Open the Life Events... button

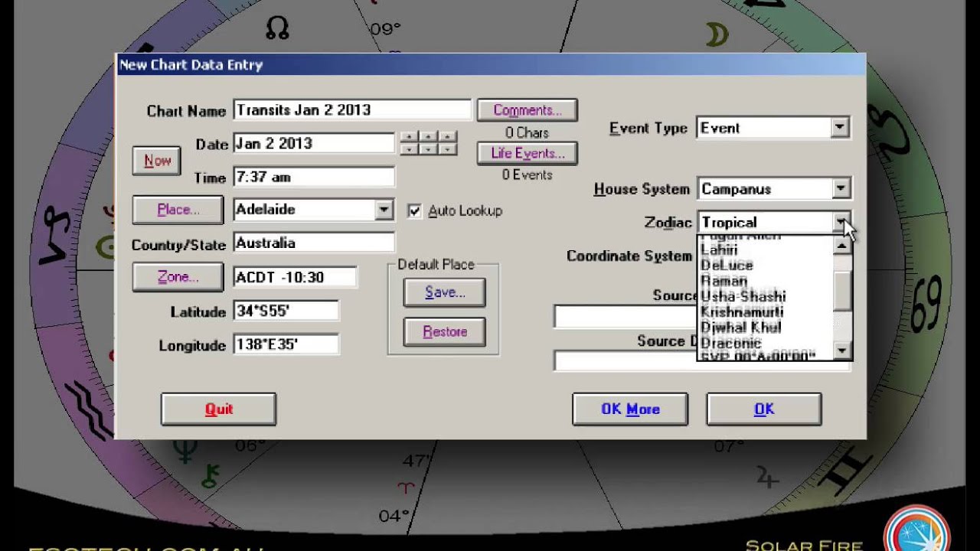click(x=527, y=153)
